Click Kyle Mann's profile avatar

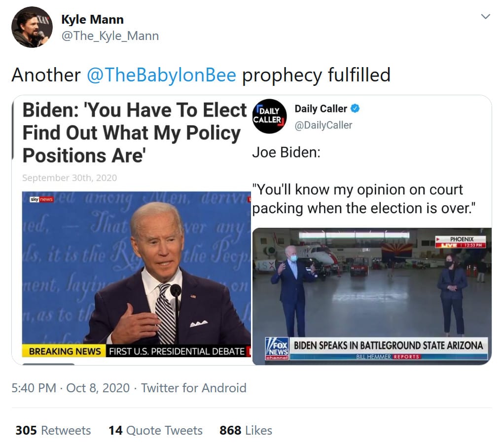tap(32, 27)
